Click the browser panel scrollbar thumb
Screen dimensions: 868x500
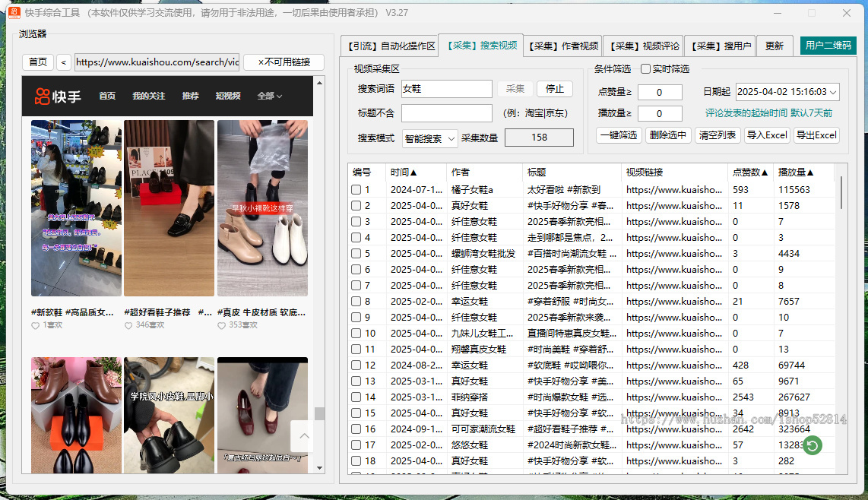click(x=319, y=414)
